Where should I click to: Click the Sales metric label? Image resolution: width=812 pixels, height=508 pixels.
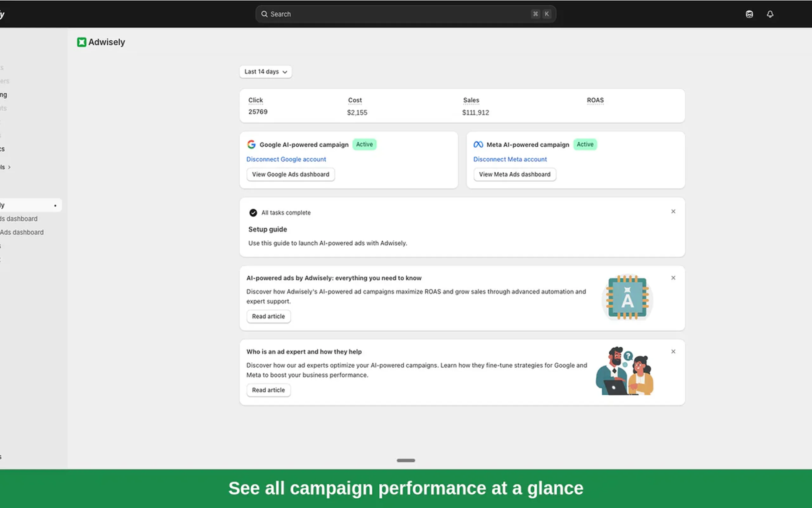(x=471, y=100)
